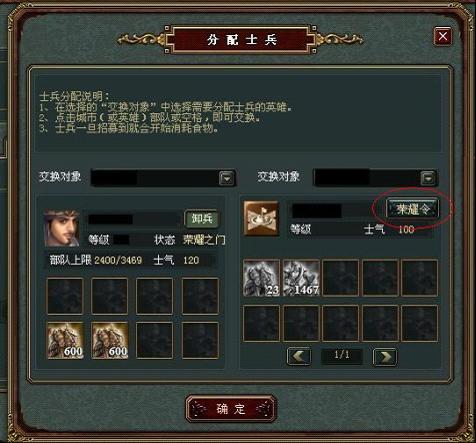
Task: Click the empty slot right of 1467 stack
Action: (341, 278)
